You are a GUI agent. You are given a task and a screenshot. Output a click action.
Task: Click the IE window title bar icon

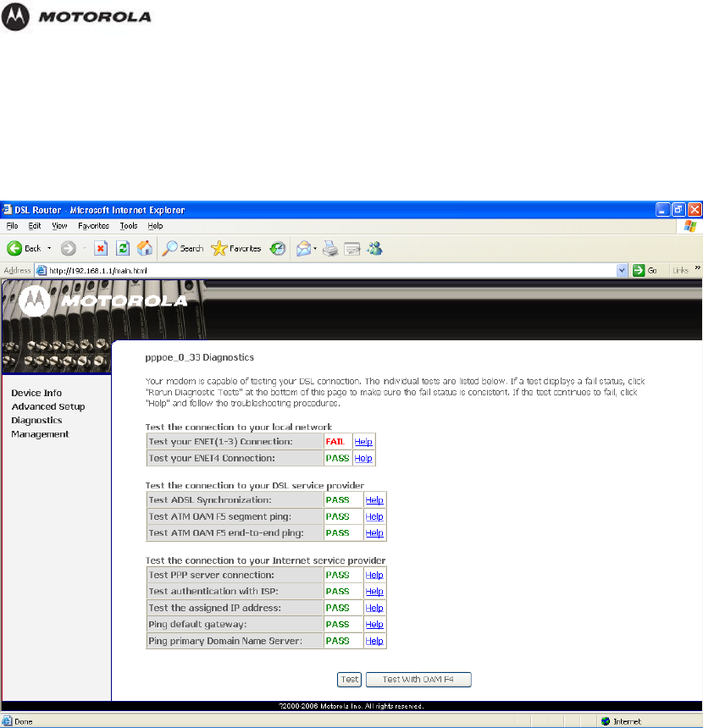7,210
